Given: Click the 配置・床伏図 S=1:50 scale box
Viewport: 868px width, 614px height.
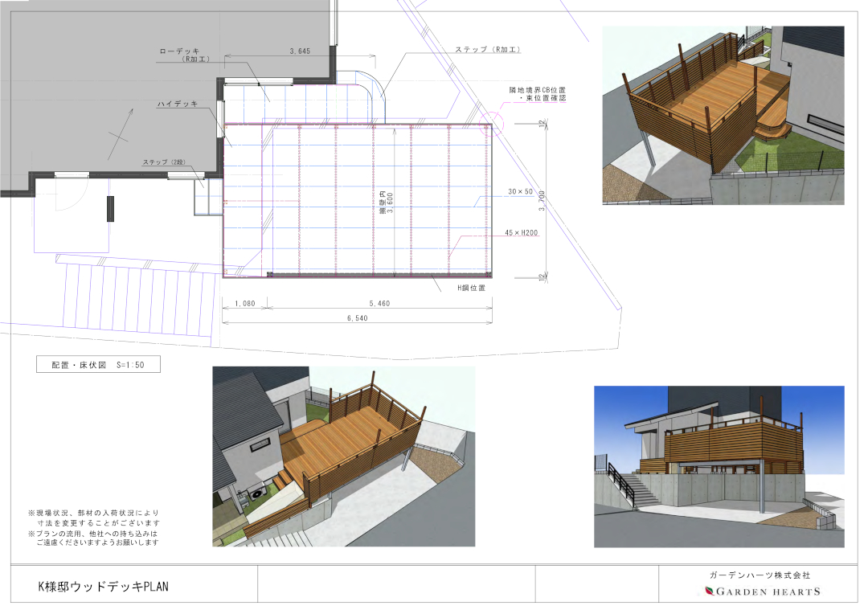Looking at the screenshot, I should (x=98, y=364).
